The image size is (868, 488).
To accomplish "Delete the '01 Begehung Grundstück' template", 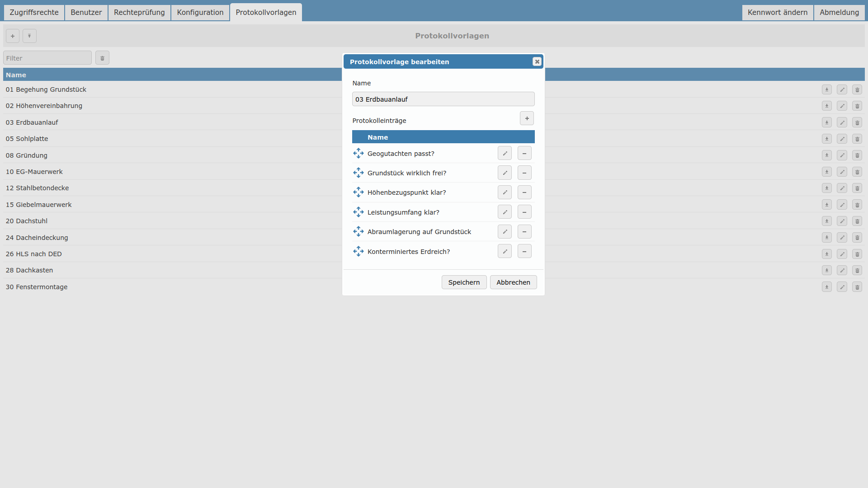I will [857, 90].
